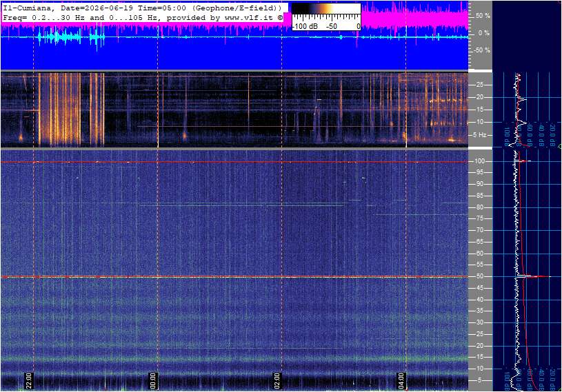The width and height of the screenshot is (562, 392).
Task: Click the 15 label on upper geophone axis
Action: click(479, 110)
